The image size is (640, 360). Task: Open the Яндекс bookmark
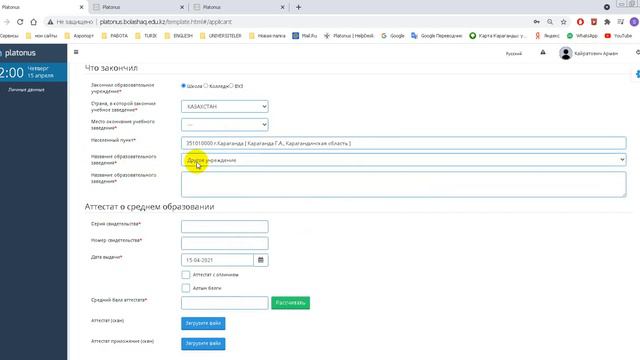click(547, 36)
